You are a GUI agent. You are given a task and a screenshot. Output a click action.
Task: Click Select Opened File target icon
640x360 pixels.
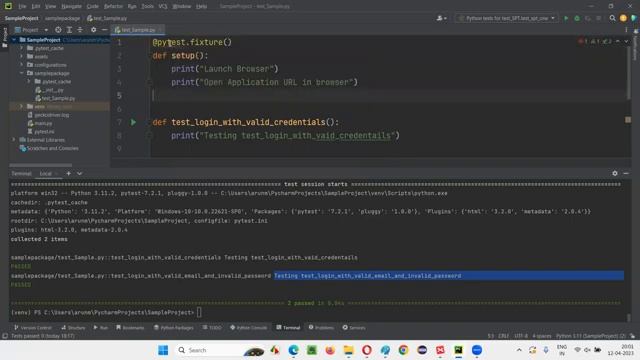point(58,30)
